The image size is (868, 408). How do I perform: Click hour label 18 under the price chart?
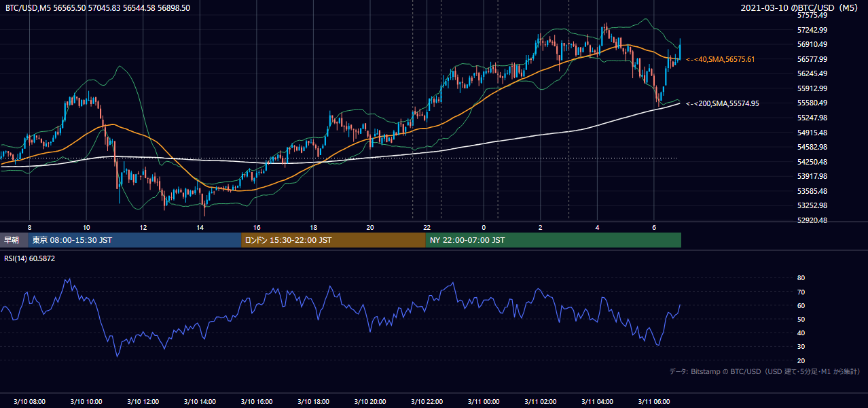pyautogui.click(x=313, y=227)
